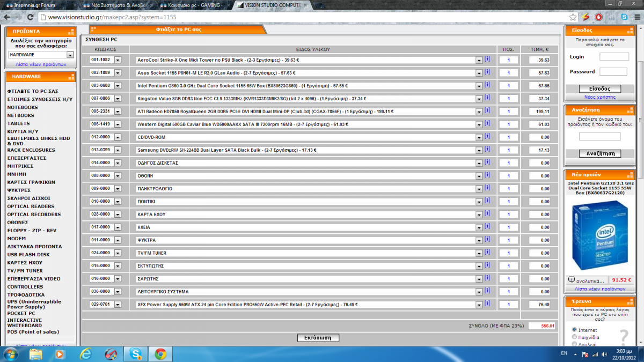Go back with the browser back arrow
Viewport: 644px width, 362px height.
click(x=7, y=17)
